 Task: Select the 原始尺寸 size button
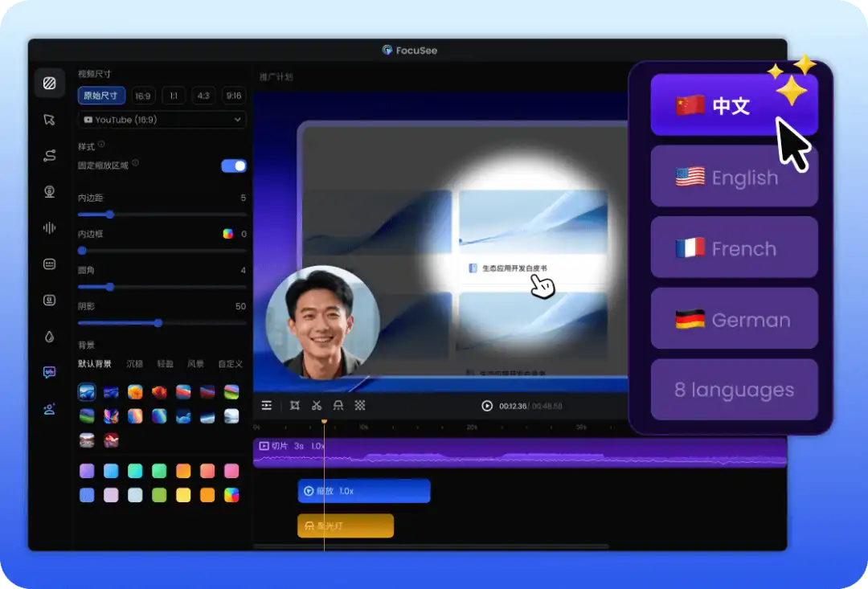[101, 96]
